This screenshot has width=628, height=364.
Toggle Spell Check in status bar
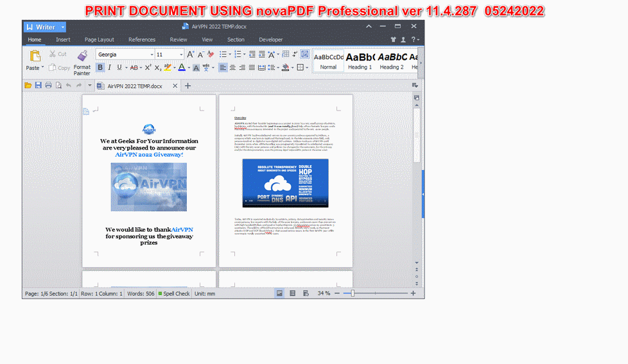(x=174, y=293)
